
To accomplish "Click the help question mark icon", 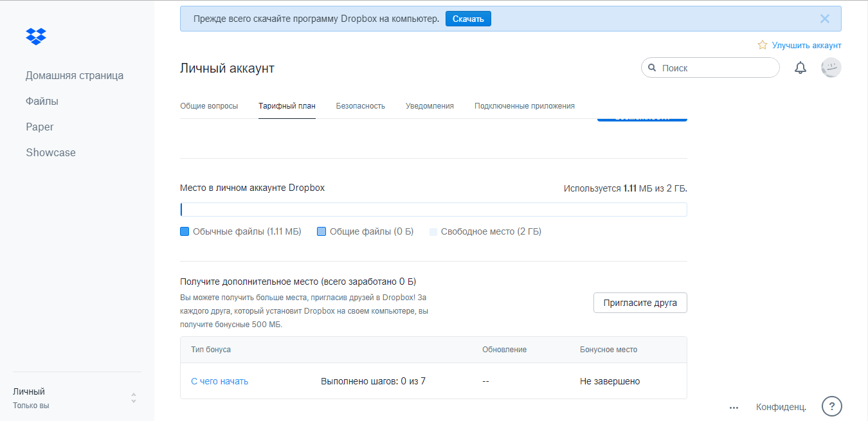I will click(x=832, y=406).
